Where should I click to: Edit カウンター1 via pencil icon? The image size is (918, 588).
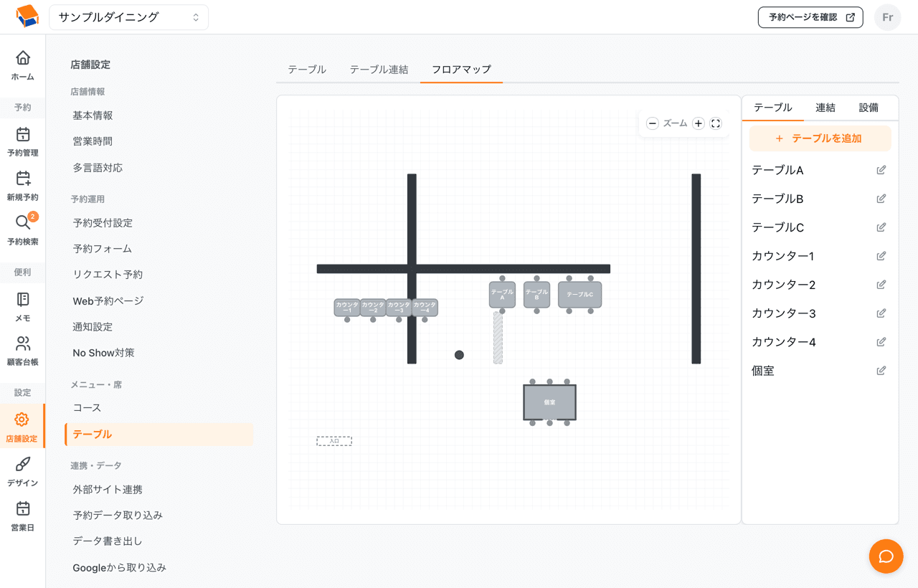coord(881,256)
